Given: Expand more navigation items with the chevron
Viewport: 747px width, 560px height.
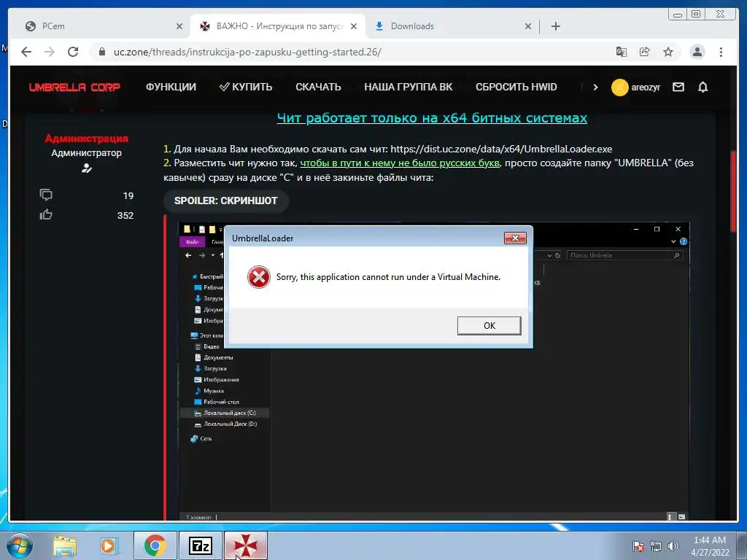Looking at the screenshot, I should pyautogui.click(x=595, y=87).
